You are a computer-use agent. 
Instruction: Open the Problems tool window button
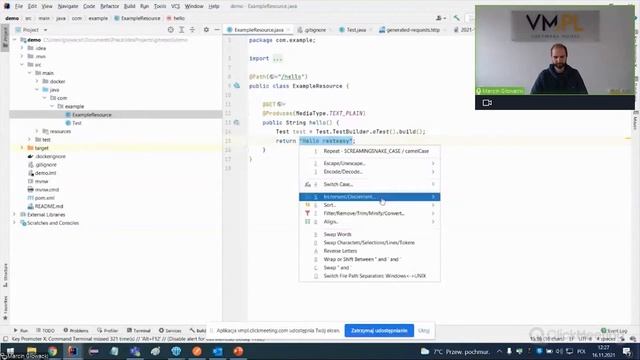click(76, 331)
